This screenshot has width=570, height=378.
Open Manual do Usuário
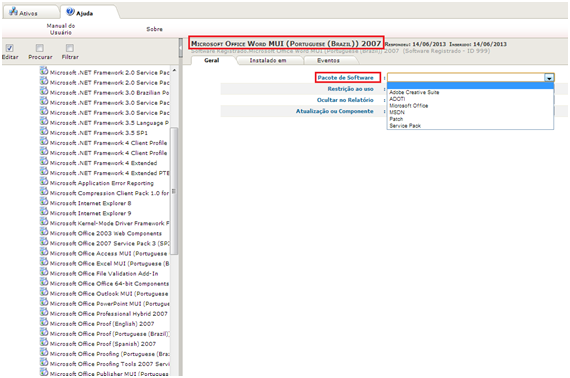point(61,29)
